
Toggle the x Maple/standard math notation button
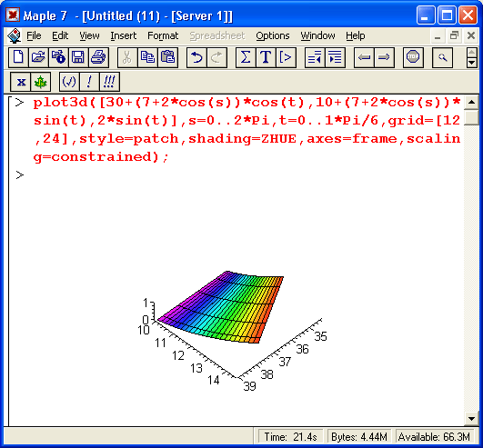click(21, 82)
